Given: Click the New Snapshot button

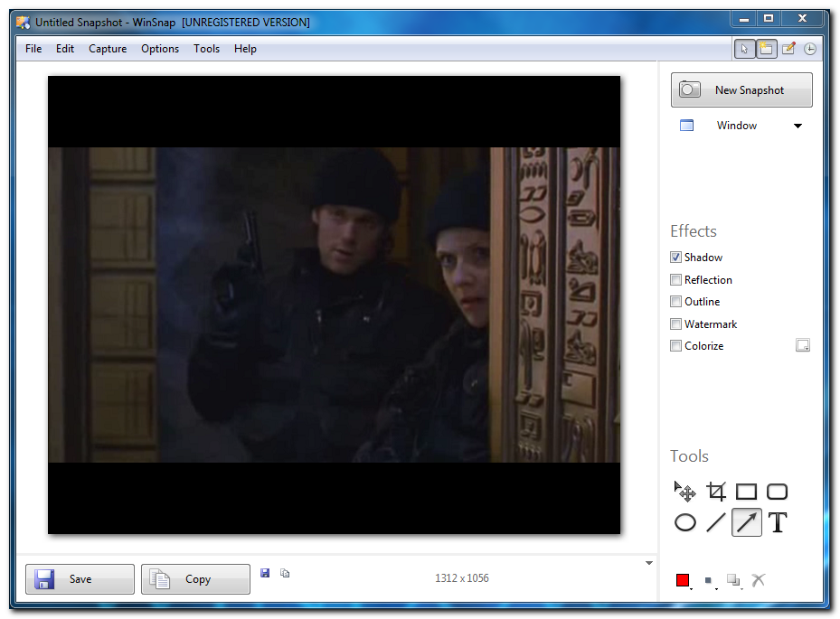Looking at the screenshot, I should click(x=741, y=90).
